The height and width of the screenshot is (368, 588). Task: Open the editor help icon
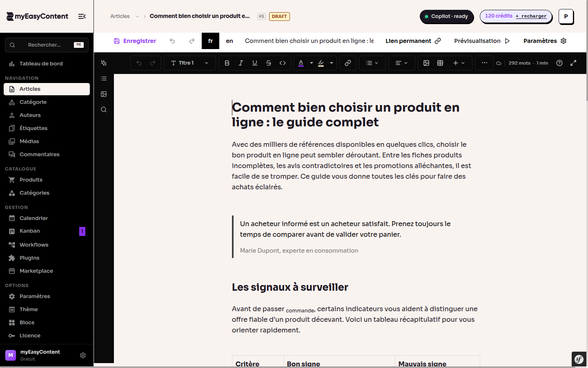point(559,63)
